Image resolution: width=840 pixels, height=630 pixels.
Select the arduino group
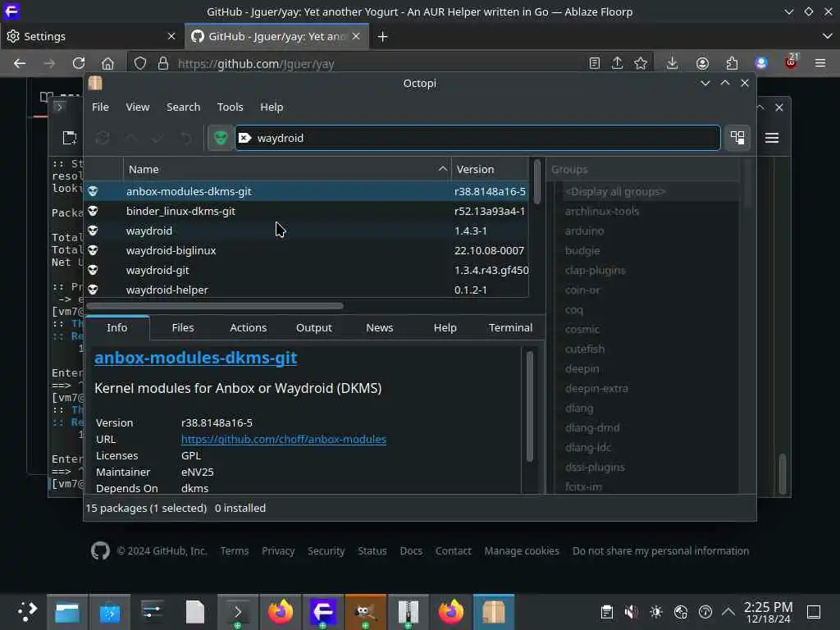584,231
